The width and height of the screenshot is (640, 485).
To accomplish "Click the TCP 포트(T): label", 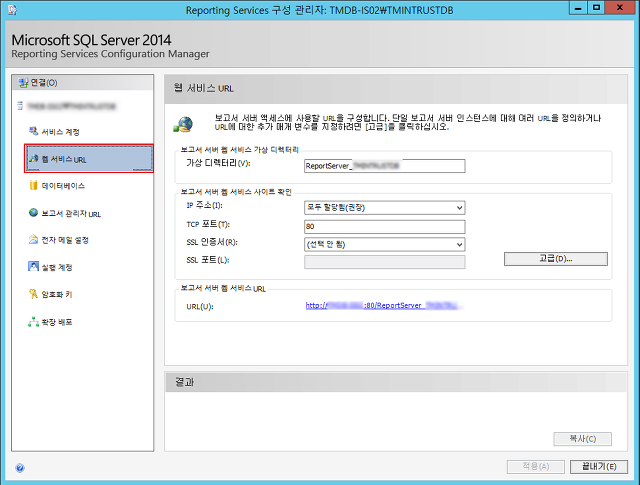I will coord(208,224).
